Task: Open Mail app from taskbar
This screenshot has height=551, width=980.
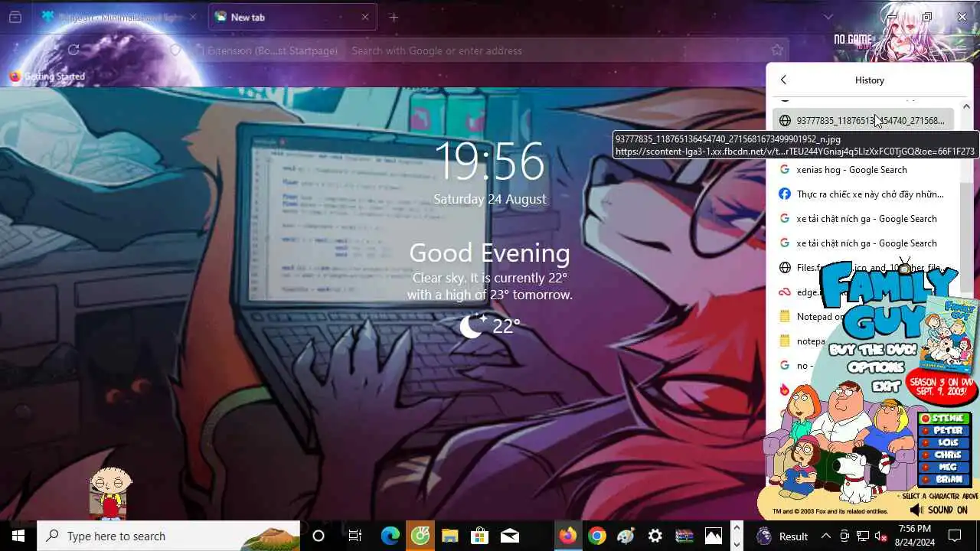Action: tap(509, 536)
